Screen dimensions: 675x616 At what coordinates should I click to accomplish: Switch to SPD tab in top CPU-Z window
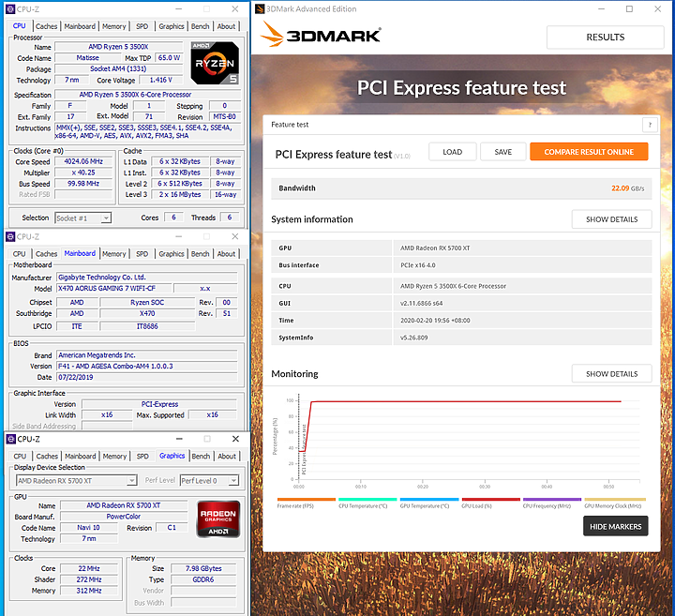tap(142, 26)
